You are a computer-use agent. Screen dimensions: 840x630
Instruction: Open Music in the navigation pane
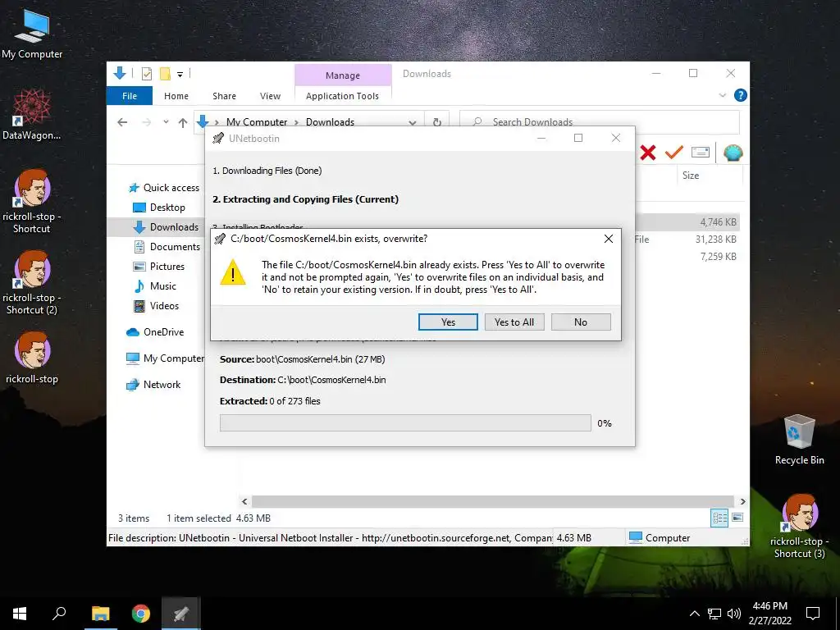(x=154, y=286)
